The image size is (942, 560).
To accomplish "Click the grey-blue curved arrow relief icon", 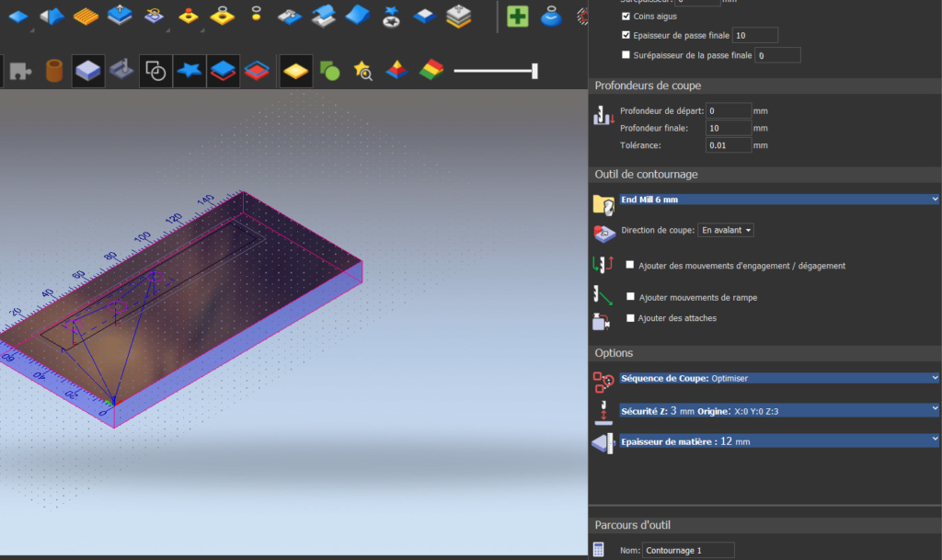I will pyautogui.click(x=290, y=17).
